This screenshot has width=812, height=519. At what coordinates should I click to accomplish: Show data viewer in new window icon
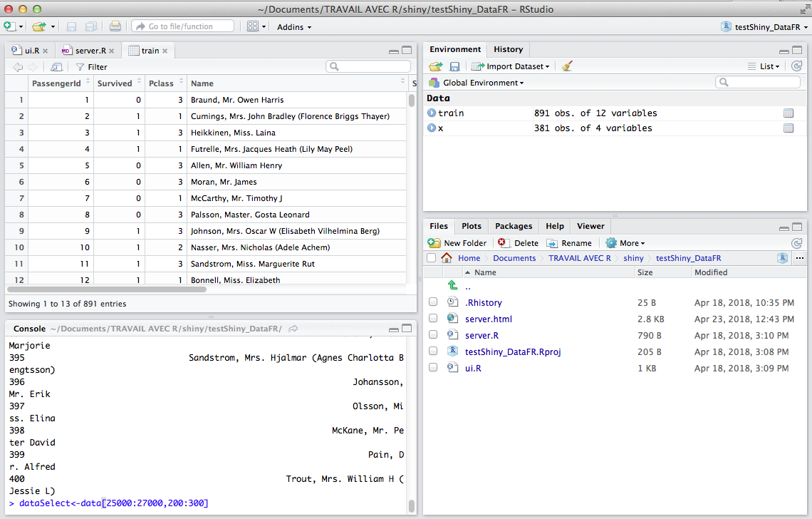point(56,67)
